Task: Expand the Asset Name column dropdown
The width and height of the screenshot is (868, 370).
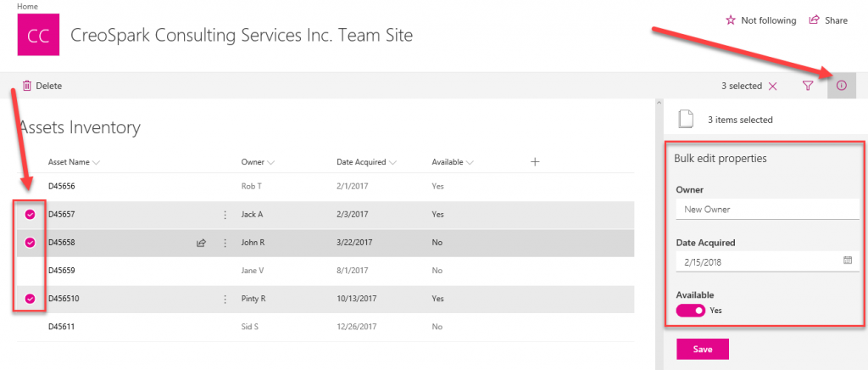Action: click(96, 163)
